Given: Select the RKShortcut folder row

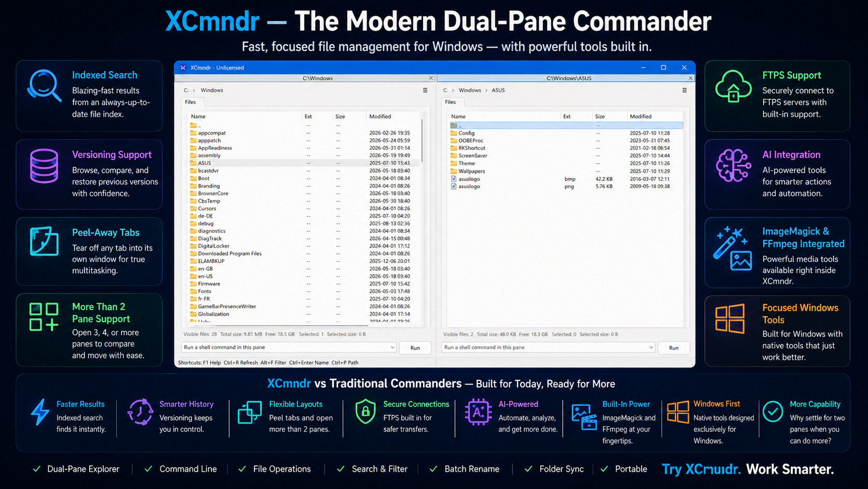Looking at the screenshot, I should [566, 148].
